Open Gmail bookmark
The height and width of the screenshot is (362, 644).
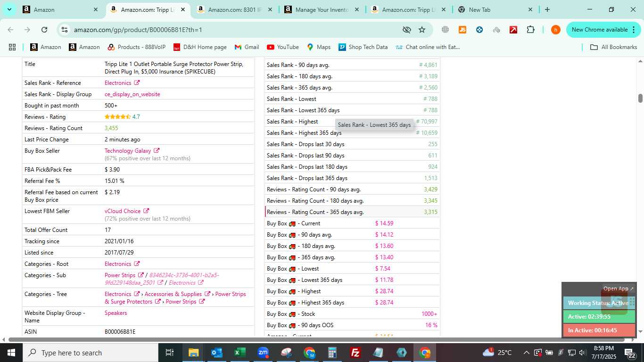pyautogui.click(x=247, y=47)
